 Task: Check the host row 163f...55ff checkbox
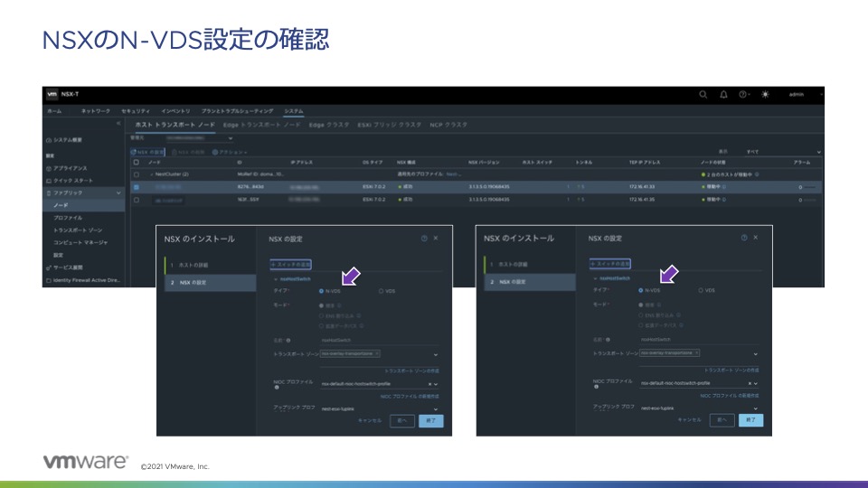[137, 200]
